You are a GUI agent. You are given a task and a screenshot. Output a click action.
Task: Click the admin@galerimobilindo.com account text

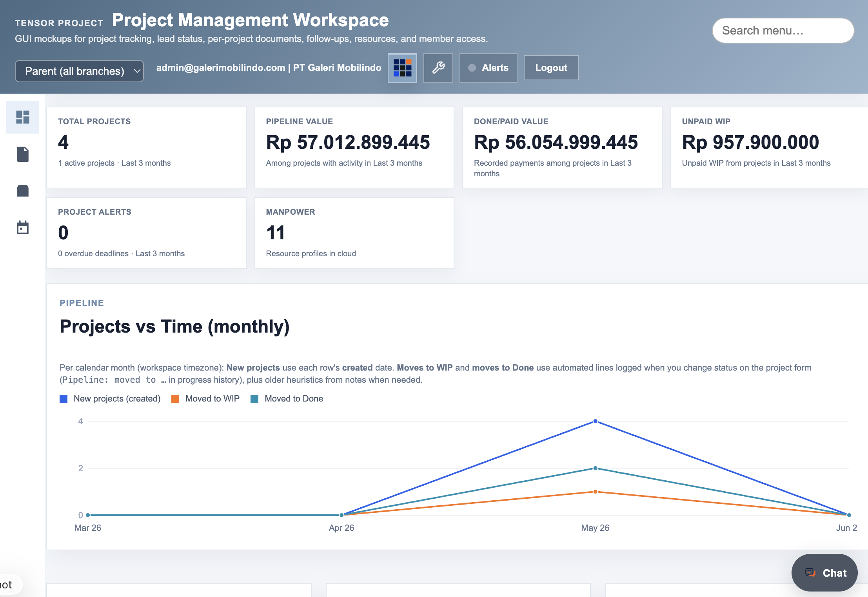[x=221, y=68]
